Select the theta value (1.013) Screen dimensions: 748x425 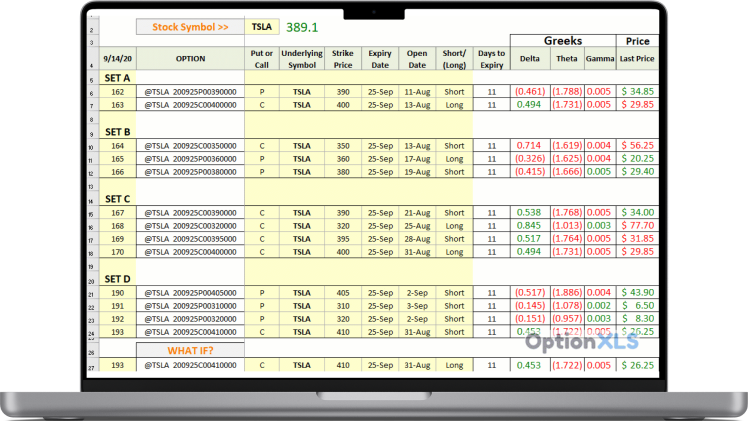pyautogui.click(x=567, y=226)
